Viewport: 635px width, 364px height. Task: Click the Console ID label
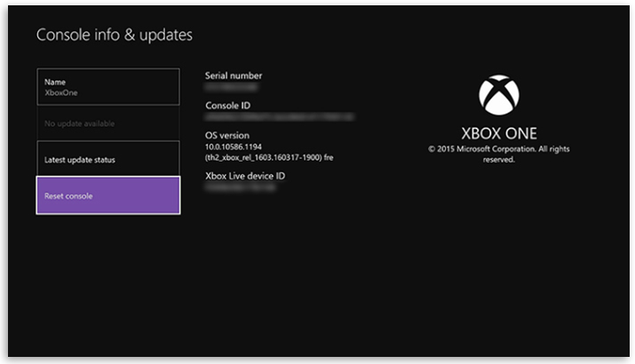pyautogui.click(x=227, y=106)
